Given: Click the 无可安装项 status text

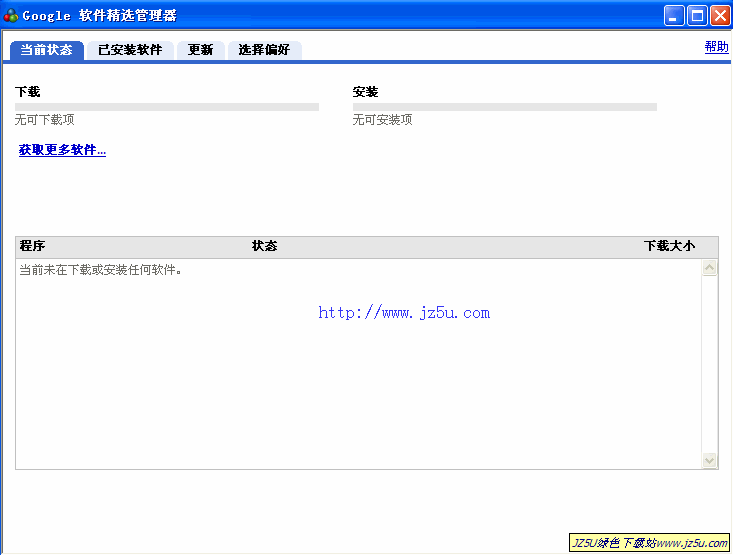Looking at the screenshot, I should point(382,120).
